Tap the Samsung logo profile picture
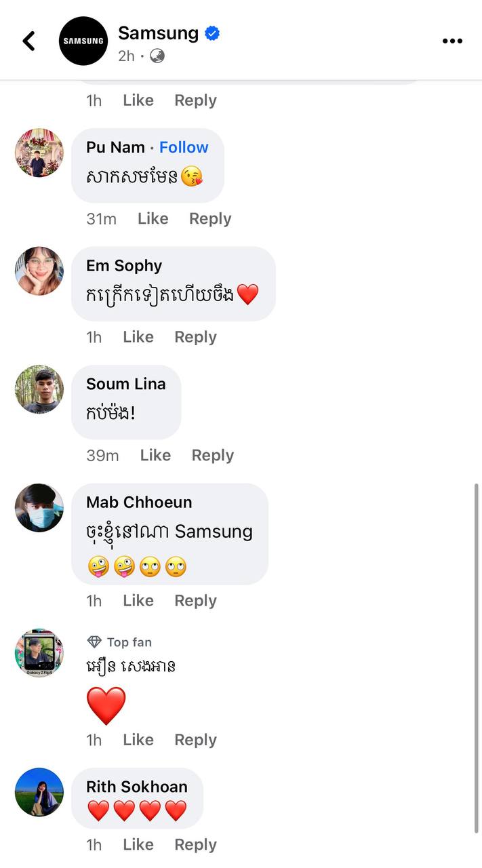 (83, 41)
